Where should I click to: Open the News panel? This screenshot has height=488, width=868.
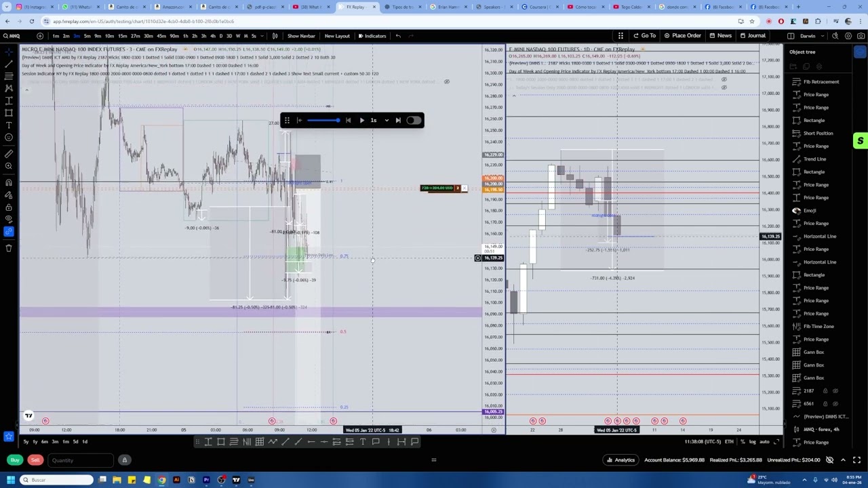pos(720,36)
